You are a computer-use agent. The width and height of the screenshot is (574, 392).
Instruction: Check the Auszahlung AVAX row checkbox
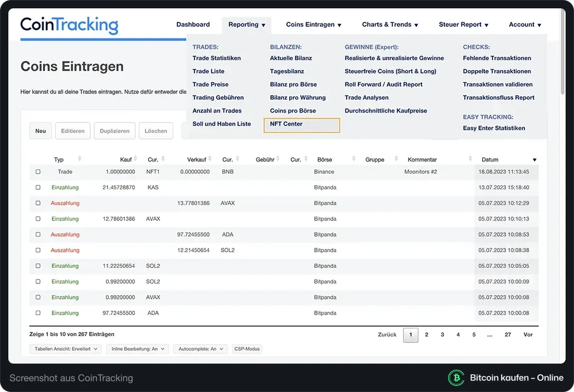(38, 203)
